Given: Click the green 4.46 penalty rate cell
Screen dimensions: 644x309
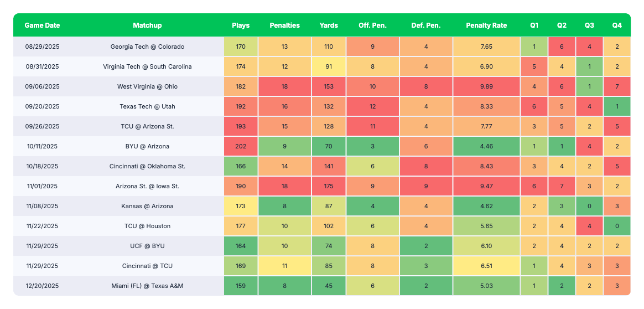Looking at the screenshot, I should pos(486,146).
